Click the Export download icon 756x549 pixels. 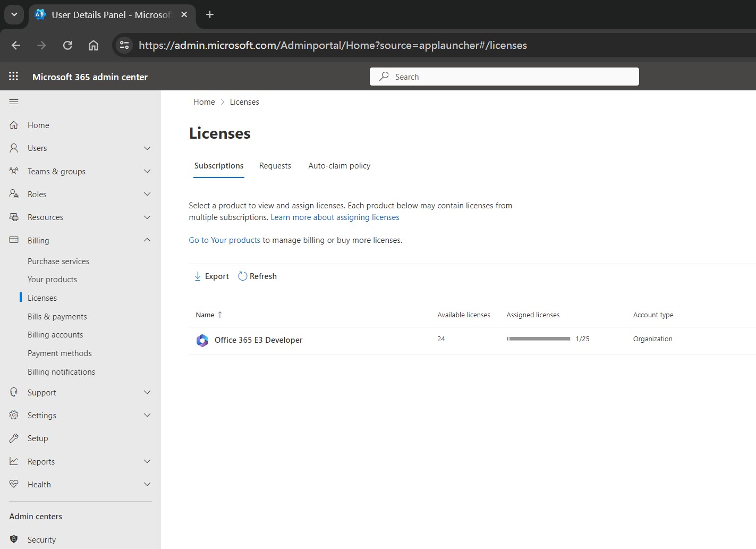pos(198,276)
